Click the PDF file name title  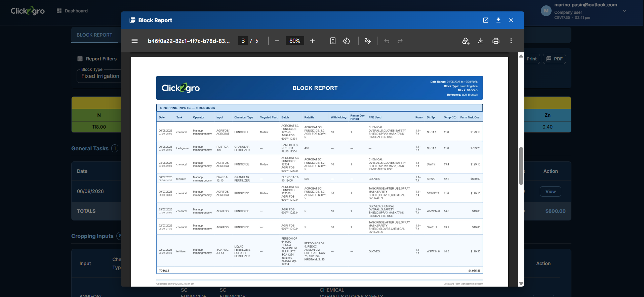click(189, 41)
